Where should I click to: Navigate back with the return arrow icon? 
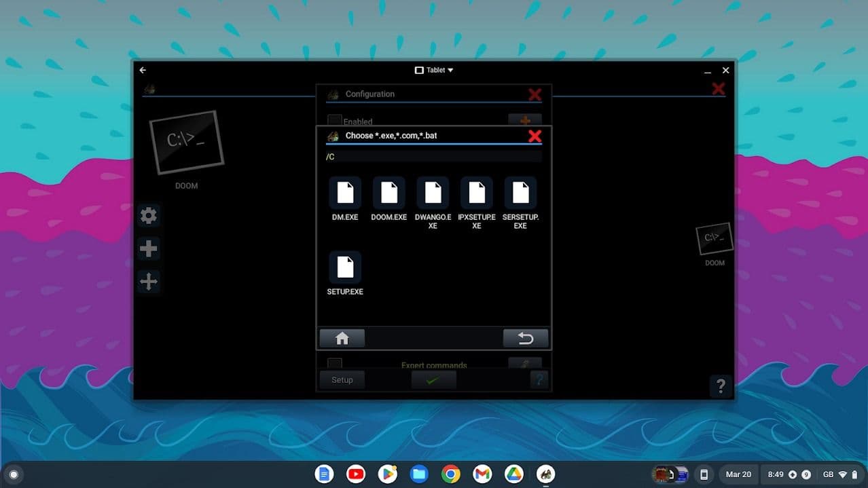click(525, 337)
